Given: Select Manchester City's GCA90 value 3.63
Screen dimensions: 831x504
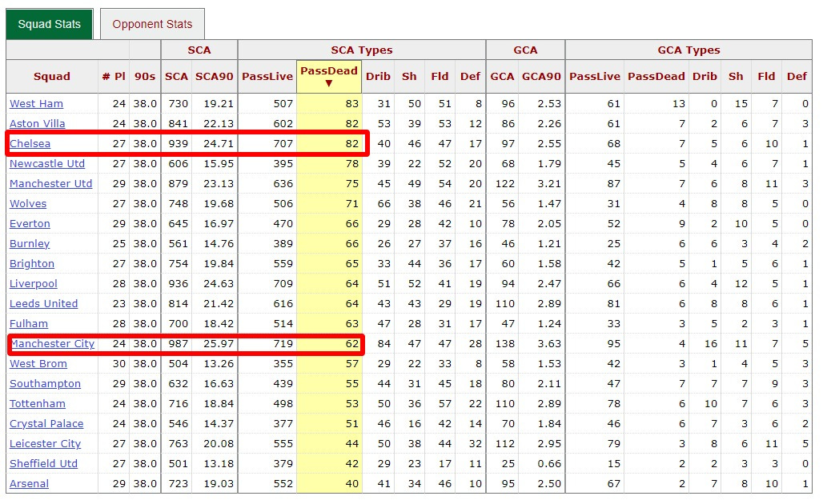Looking at the screenshot, I should (x=549, y=344).
